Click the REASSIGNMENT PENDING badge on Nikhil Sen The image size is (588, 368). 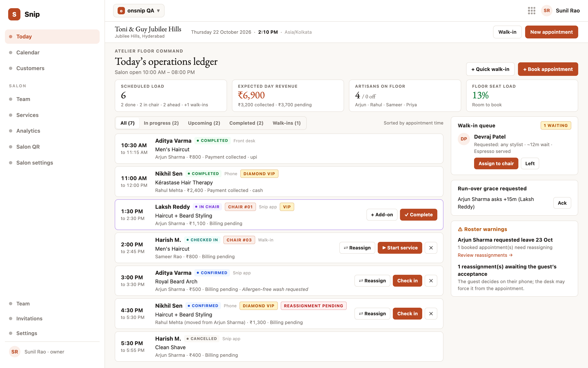pyautogui.click(x=313, y=306)
